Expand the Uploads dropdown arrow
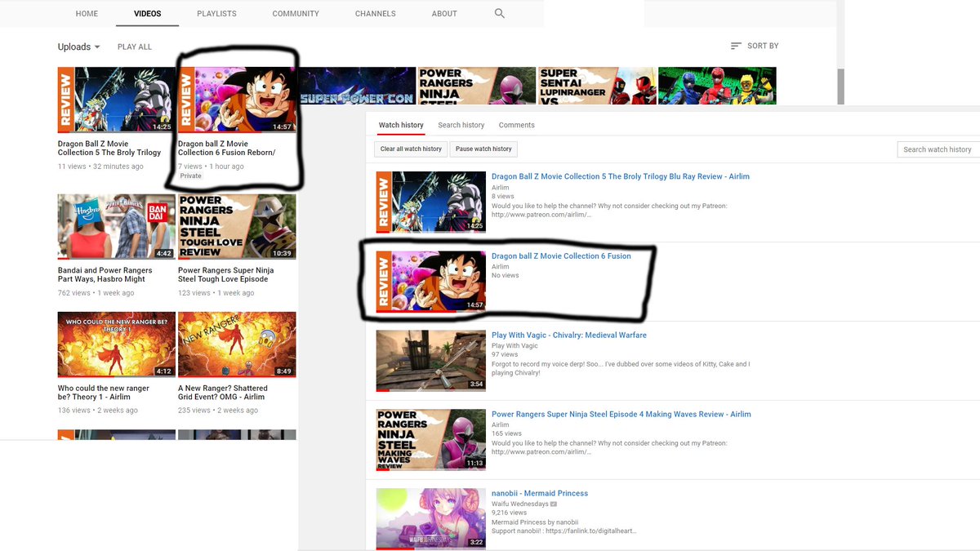 coord(97,47)
